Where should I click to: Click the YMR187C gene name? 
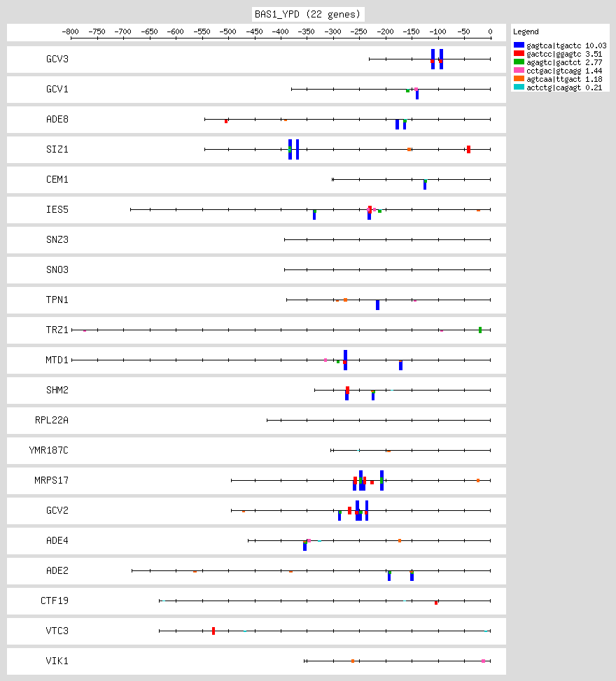48,451
